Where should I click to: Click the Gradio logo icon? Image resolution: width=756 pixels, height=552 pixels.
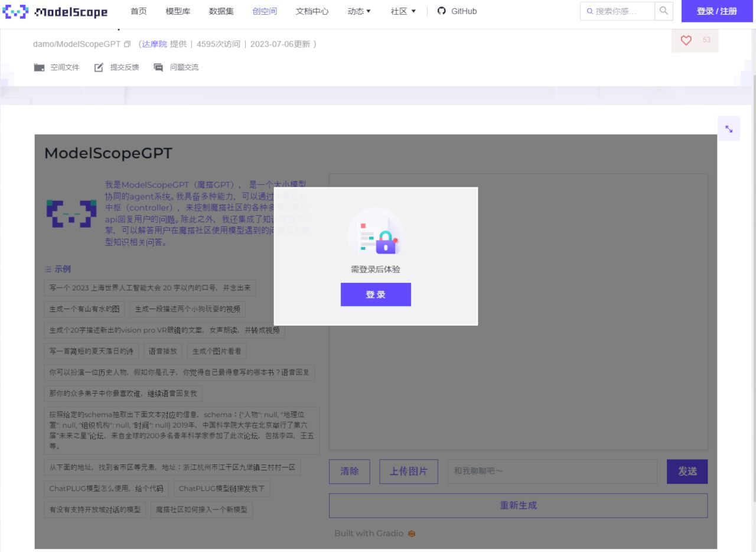[412, 533]
